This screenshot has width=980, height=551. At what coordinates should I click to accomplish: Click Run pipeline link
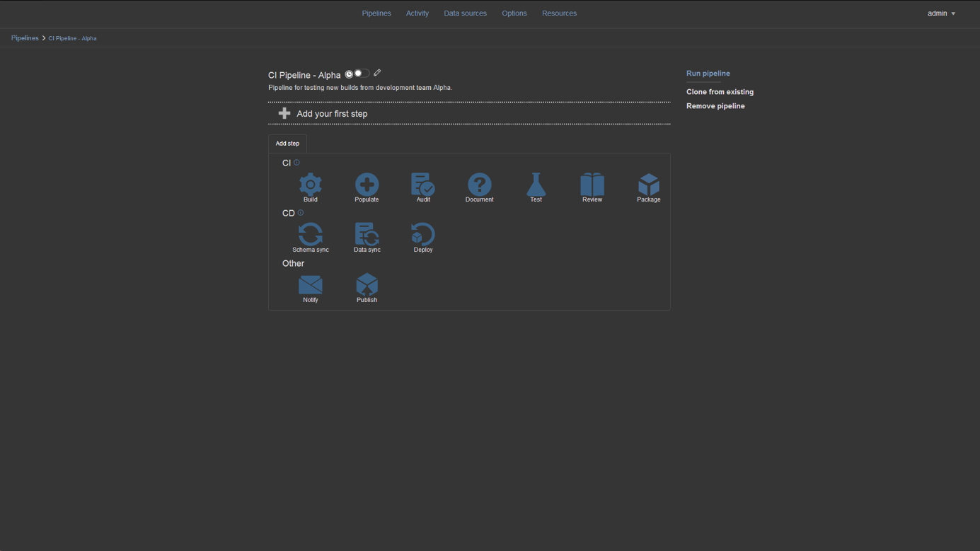[708, 74]
